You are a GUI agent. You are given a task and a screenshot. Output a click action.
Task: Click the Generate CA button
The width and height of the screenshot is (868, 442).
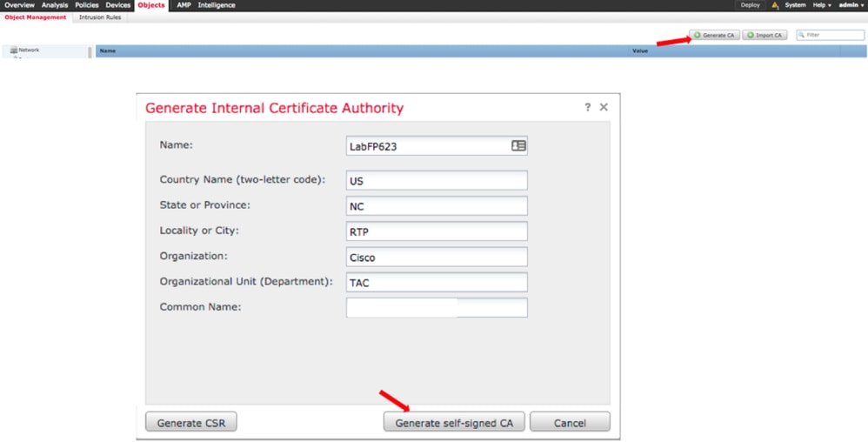click(x=715, y=35)
